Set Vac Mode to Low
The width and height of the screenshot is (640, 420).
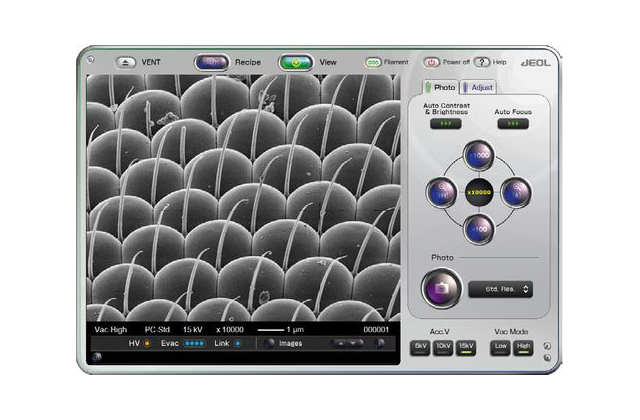[x=500, y=348]
